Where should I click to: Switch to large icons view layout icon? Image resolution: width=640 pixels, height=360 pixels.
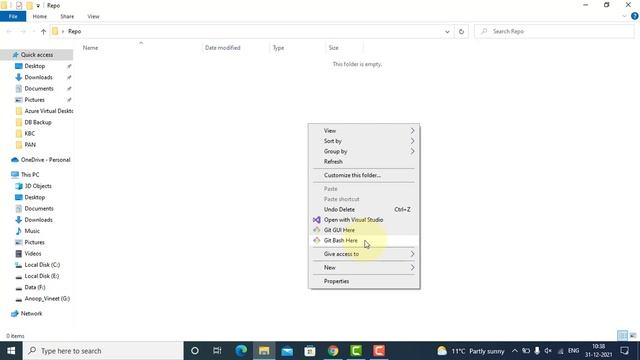[x=633, y=336]
